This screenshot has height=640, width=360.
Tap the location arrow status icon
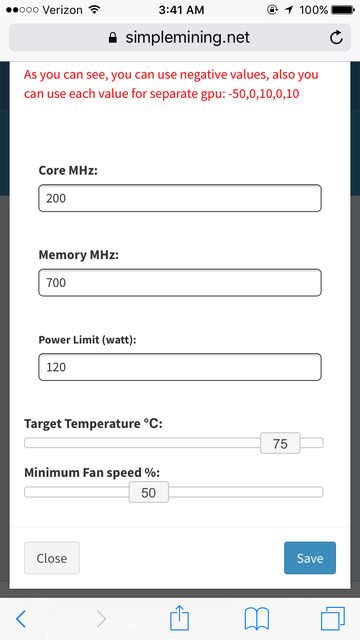289,10
